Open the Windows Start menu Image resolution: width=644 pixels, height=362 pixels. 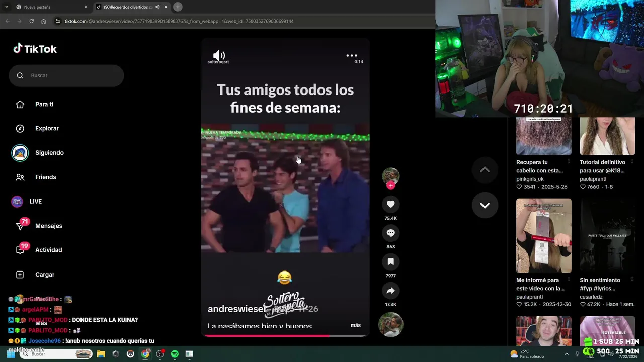(x=11, y=354)
